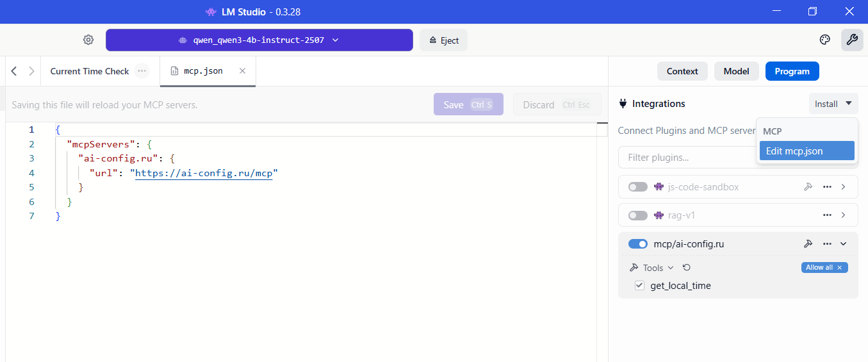This screenshot has width=868, height=362.
Task: Expand the rag-v1 plugin row
Action: (844, 215)
